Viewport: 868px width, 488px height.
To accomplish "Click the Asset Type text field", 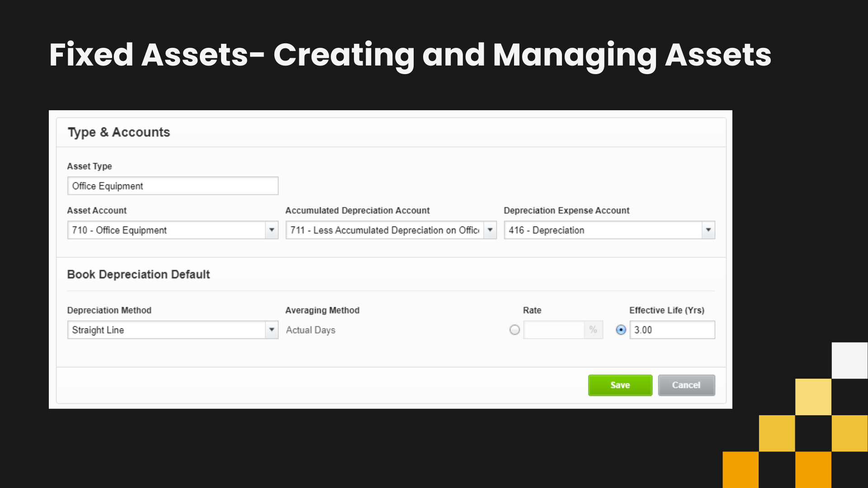I will click(x=172, y=186).
